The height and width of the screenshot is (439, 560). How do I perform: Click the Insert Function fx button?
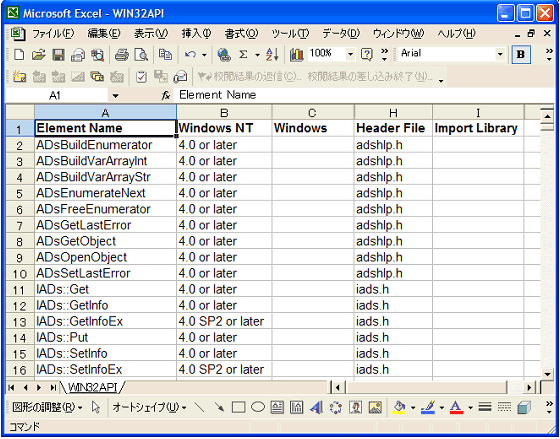tap(166, 96)
